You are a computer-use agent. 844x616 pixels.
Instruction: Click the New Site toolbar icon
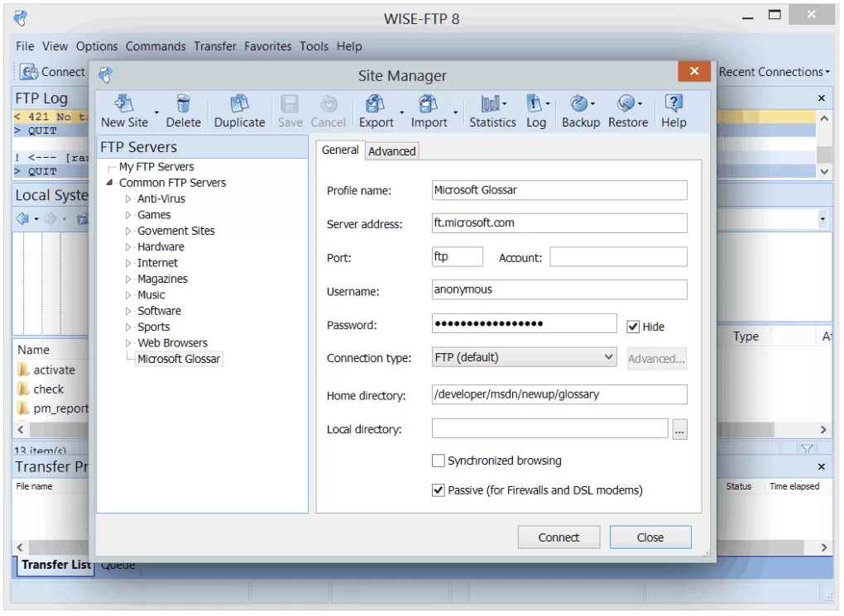pyautogui.click(x=124, y=104)
